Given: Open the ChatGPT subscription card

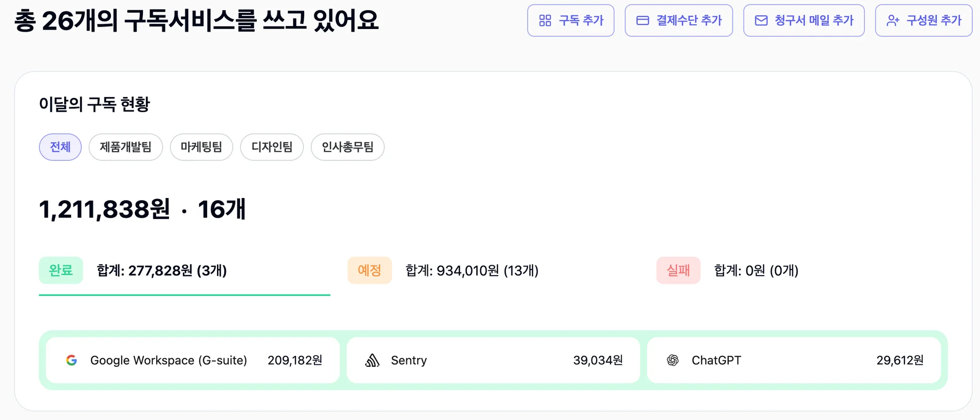Looking at the screenshot, I should [x=794, y=360].
